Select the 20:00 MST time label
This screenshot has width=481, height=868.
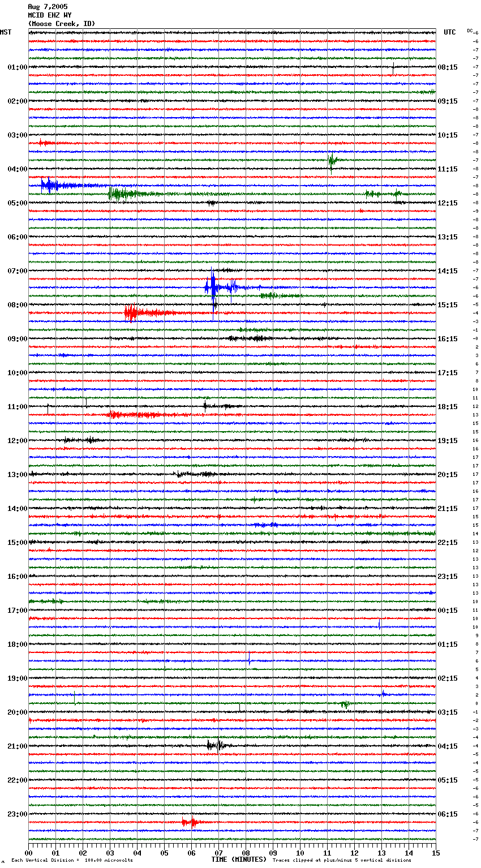pos(18,712)
